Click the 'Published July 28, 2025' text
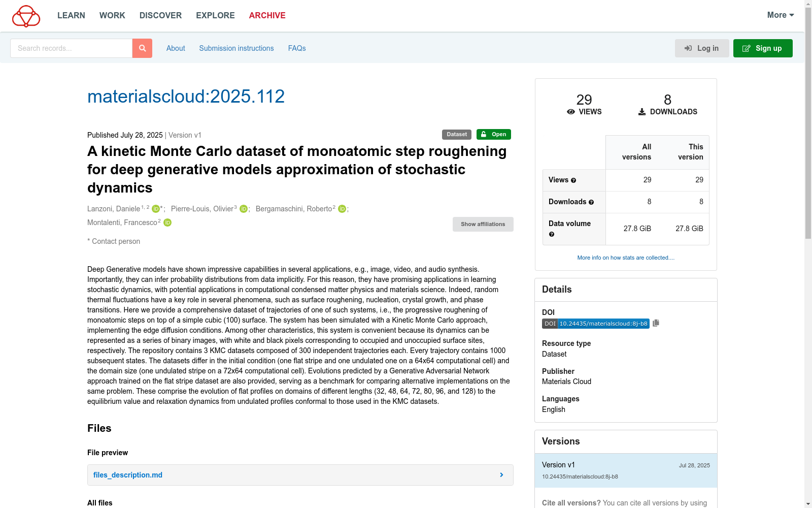Viewport: 812px width, 508px height. pyautogui.click(x=125, y=135)
